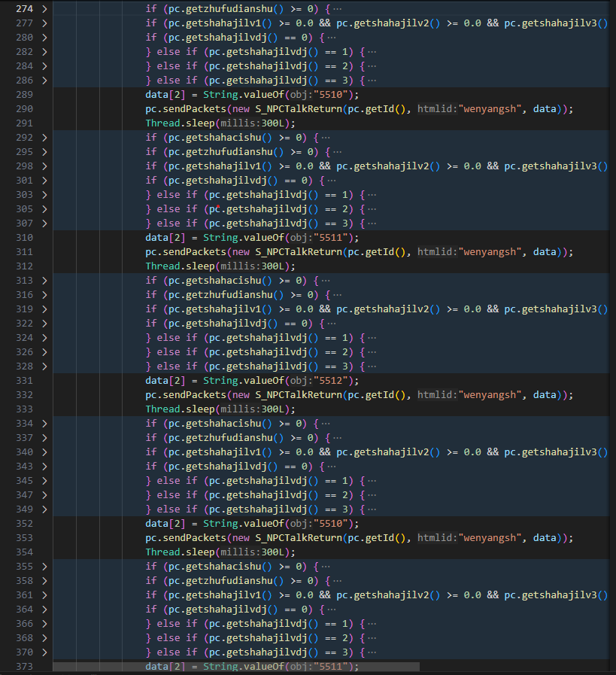Unfold the block at line 307

(x=44, y=223)
